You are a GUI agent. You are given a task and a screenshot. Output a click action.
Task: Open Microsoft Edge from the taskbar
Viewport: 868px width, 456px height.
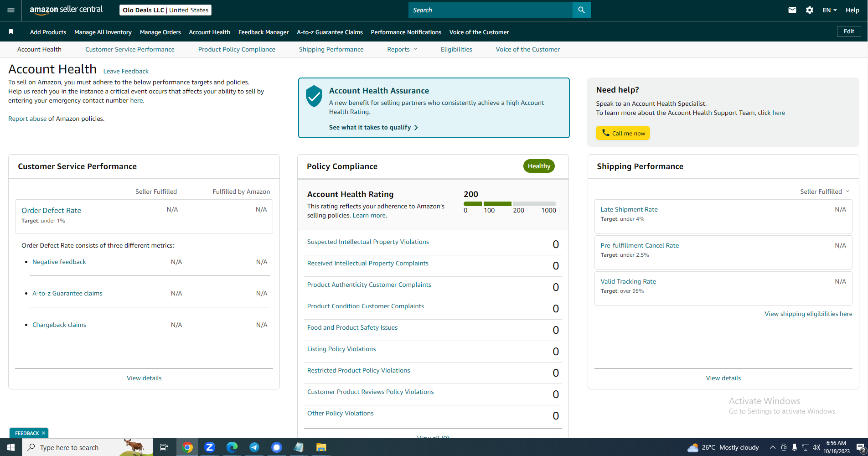point(232,447)
